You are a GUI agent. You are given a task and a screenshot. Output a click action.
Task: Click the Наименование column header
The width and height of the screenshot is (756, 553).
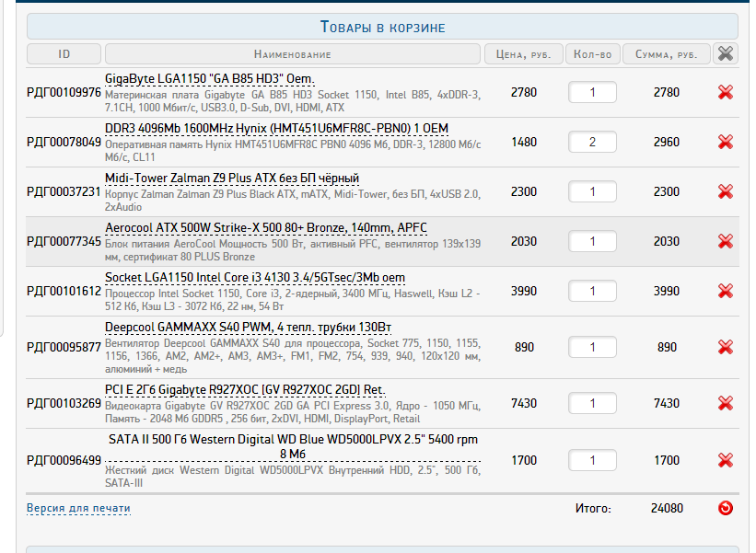[x=293, y=53]
